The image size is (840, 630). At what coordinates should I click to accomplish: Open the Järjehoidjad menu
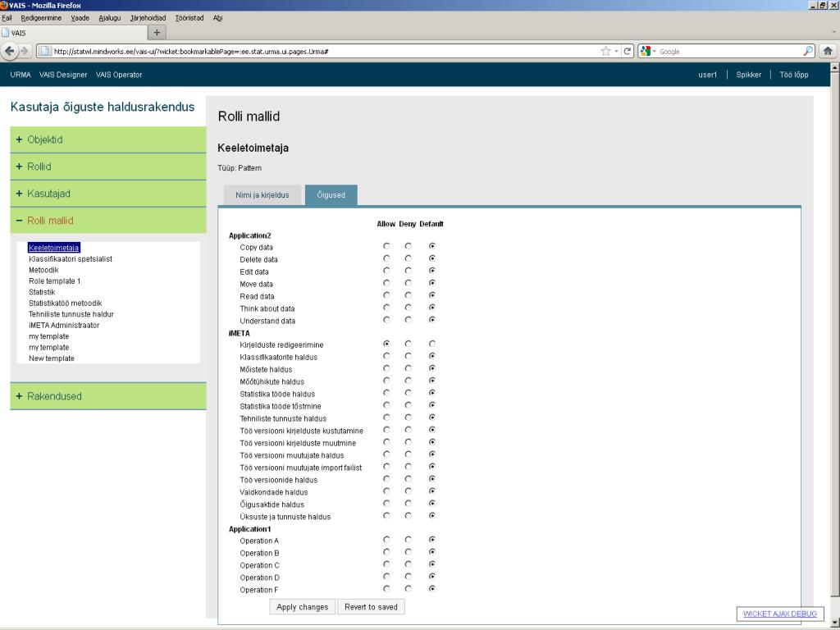point(148,18)
